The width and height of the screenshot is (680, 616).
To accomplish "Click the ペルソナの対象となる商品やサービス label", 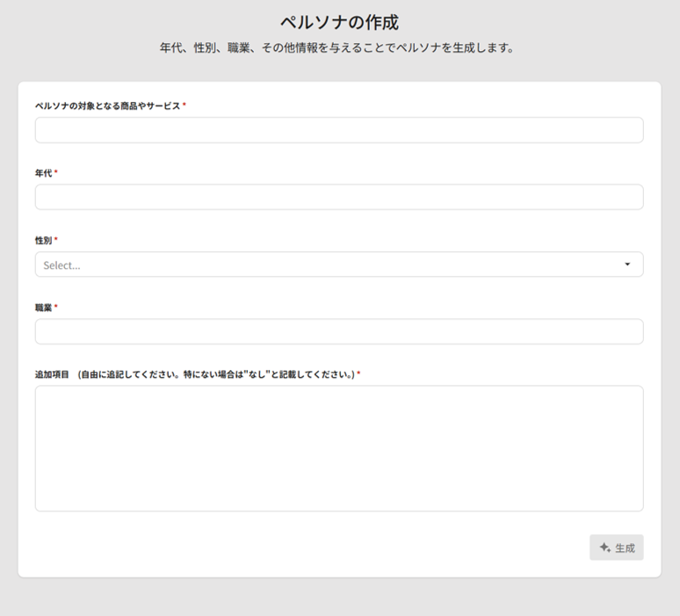I will 107,105.
